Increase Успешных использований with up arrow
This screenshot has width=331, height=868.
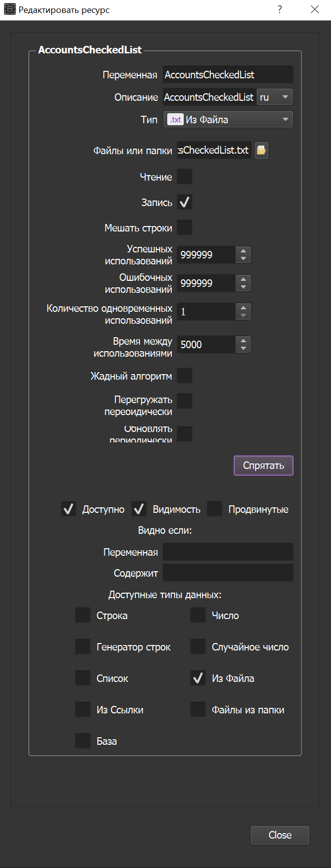point(243,251)
